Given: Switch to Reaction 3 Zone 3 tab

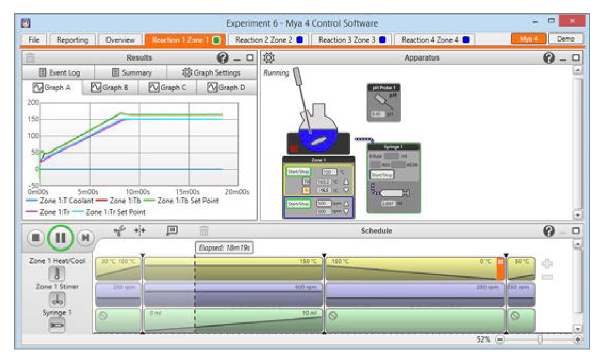Looking at the screenshot, I should pyautogui.click(x=352, y=39).
